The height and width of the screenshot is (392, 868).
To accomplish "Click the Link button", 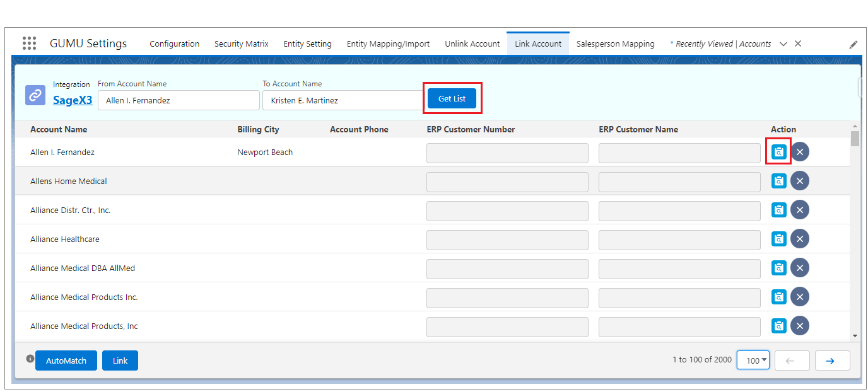I will click(120, 360).
